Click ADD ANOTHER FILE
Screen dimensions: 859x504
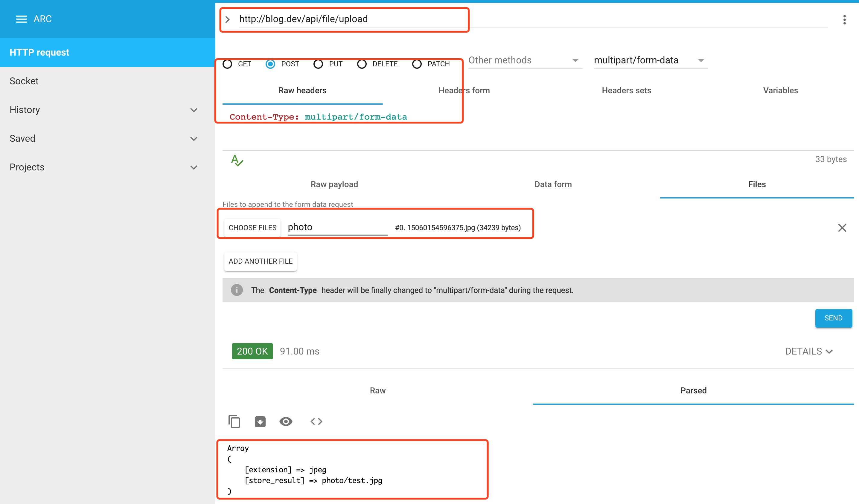pos(261,261)
